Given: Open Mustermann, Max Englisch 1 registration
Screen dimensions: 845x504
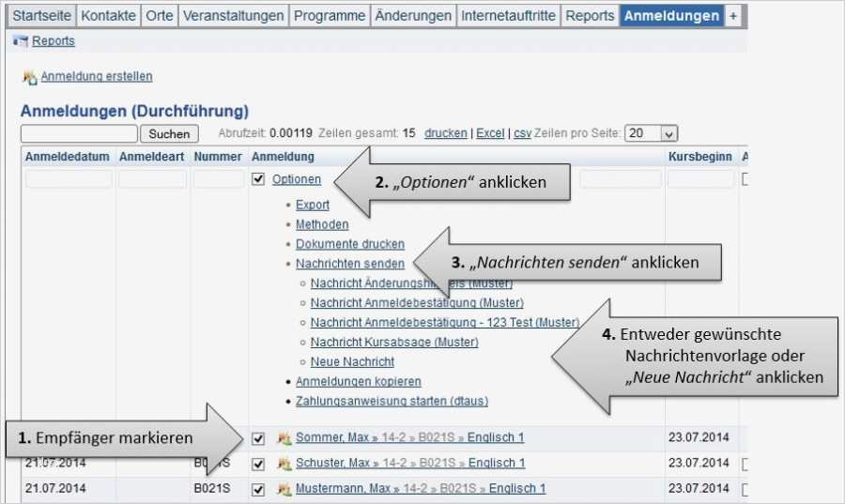Looking at the screenshot, I should pos(421,488).
